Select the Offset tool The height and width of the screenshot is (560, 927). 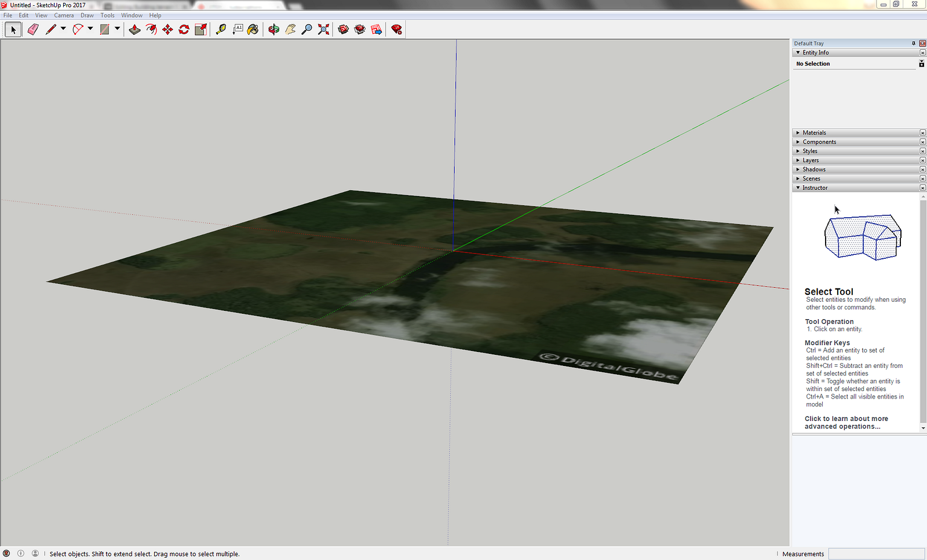pos(151,30)
